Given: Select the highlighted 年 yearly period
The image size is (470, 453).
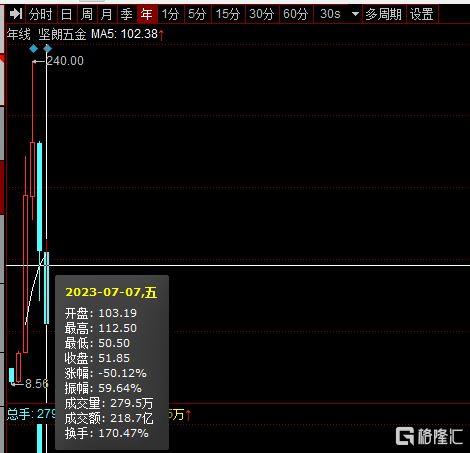Looking at the screenshot, I should [x=147, y=14].
